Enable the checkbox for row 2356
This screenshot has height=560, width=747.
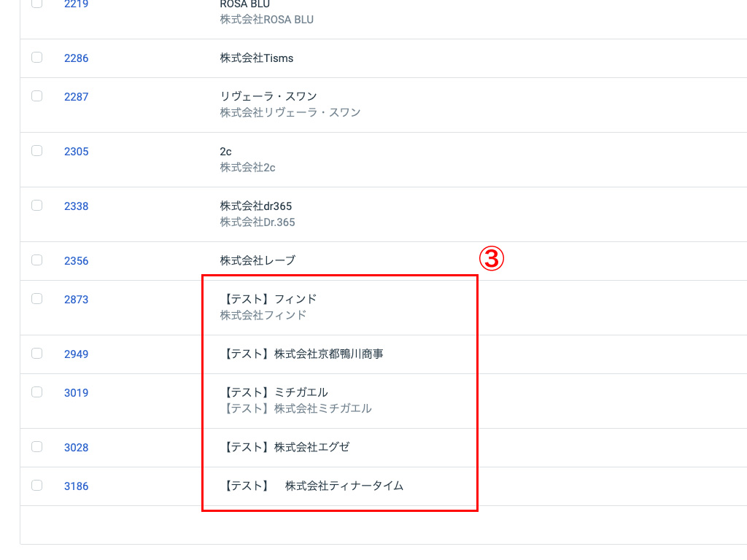(x=36, y=260)
